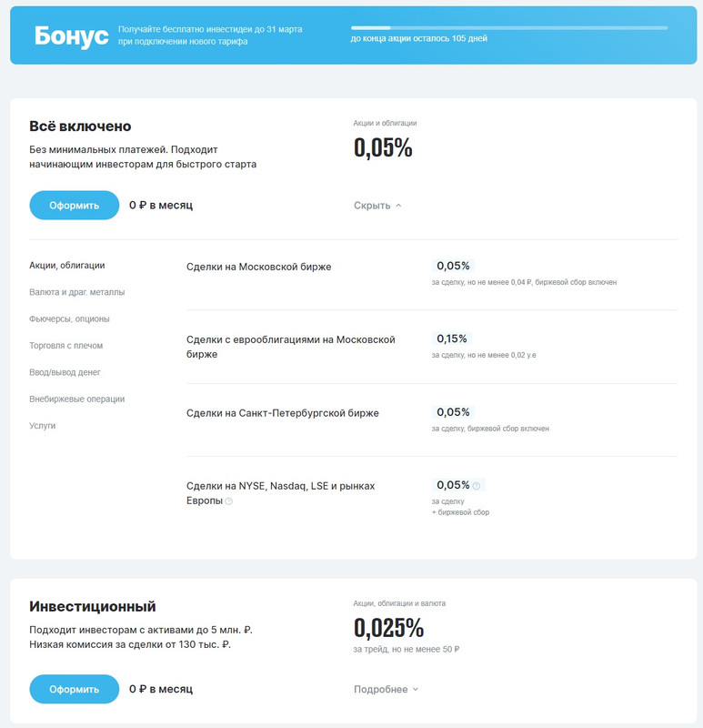Open the Торговля с плечом section
703x728 pixels.
tap(65, 346)
